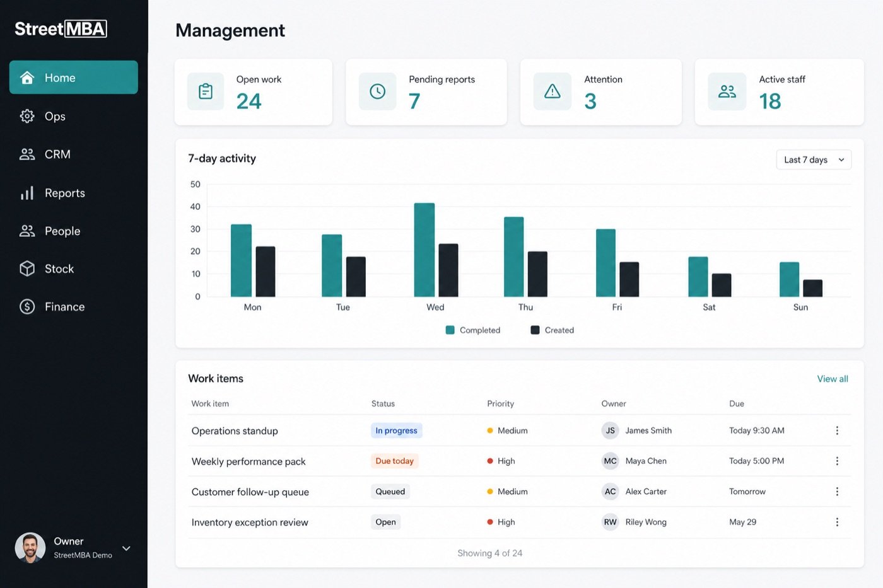The width and height of the screenshot is (883, 588).
Task: Click the Pending reports clock icon
Action: coord(377,91)
